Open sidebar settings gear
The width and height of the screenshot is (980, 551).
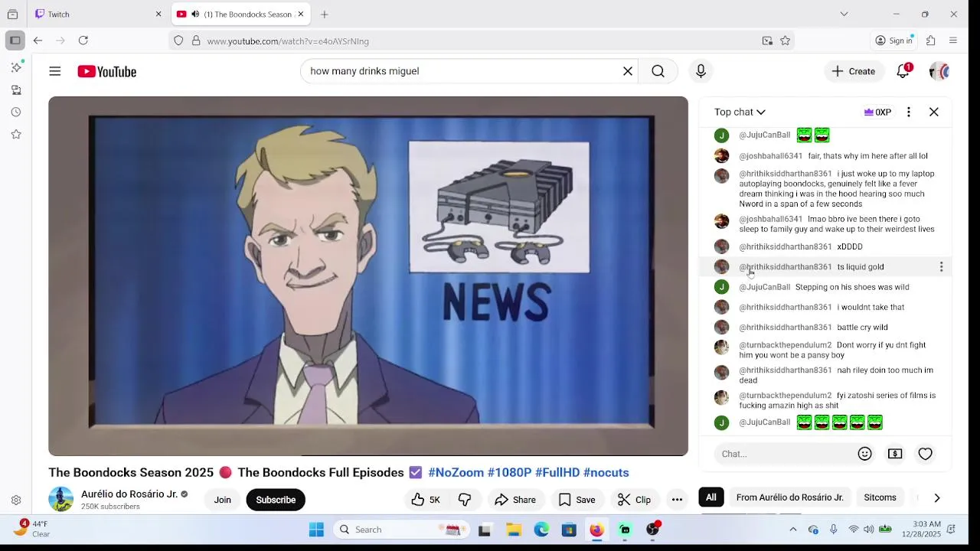(16, 500)
